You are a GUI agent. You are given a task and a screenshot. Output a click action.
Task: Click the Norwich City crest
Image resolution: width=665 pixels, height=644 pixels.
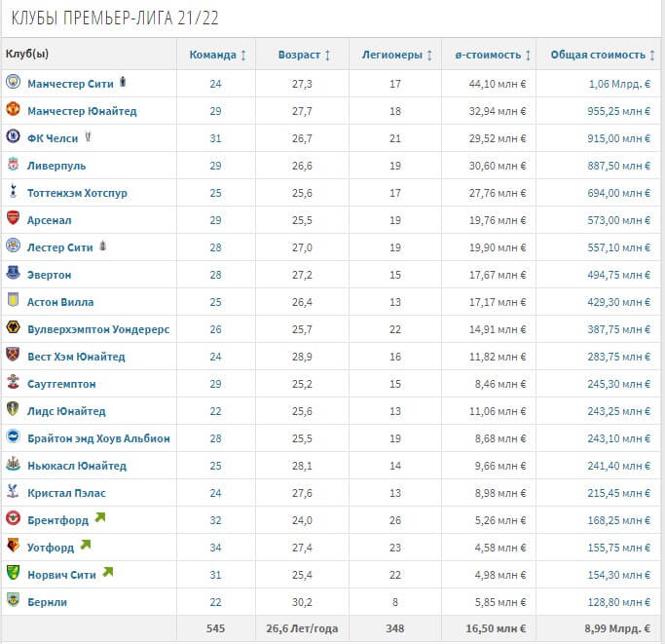(x=14, y=572)
